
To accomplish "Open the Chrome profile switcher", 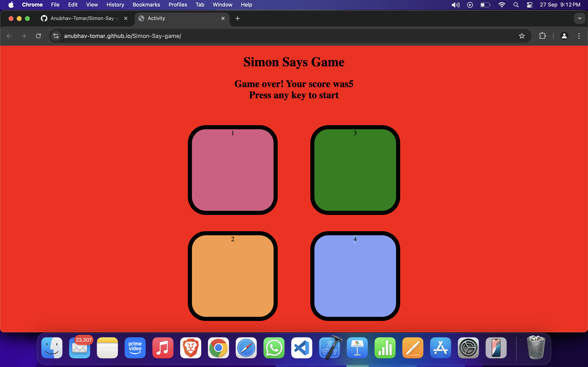I will (x=564, y=36).
